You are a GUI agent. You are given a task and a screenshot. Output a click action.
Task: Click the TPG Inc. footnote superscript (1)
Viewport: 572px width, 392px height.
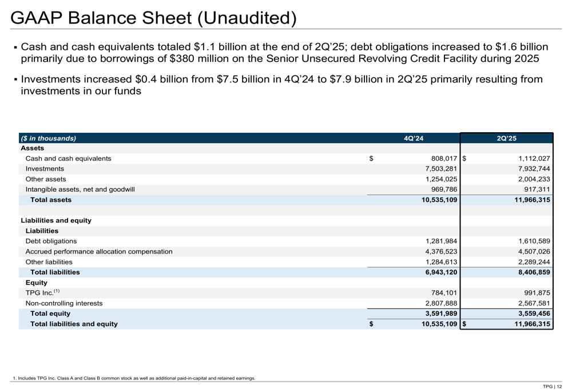57,291
